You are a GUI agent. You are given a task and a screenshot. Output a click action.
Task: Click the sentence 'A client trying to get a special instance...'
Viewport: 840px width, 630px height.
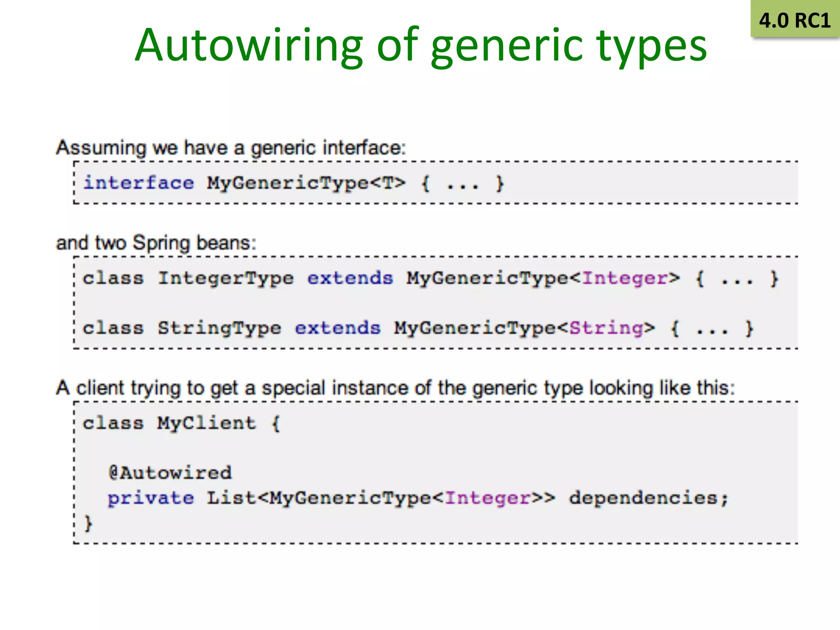(395, 388)
